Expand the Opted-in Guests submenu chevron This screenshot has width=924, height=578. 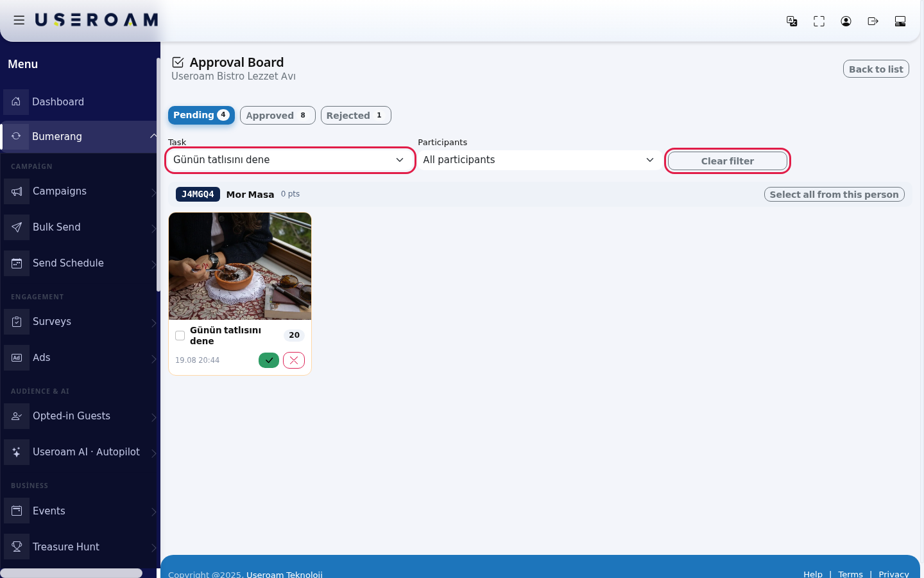pyautogui.click(x=153, y=417)
